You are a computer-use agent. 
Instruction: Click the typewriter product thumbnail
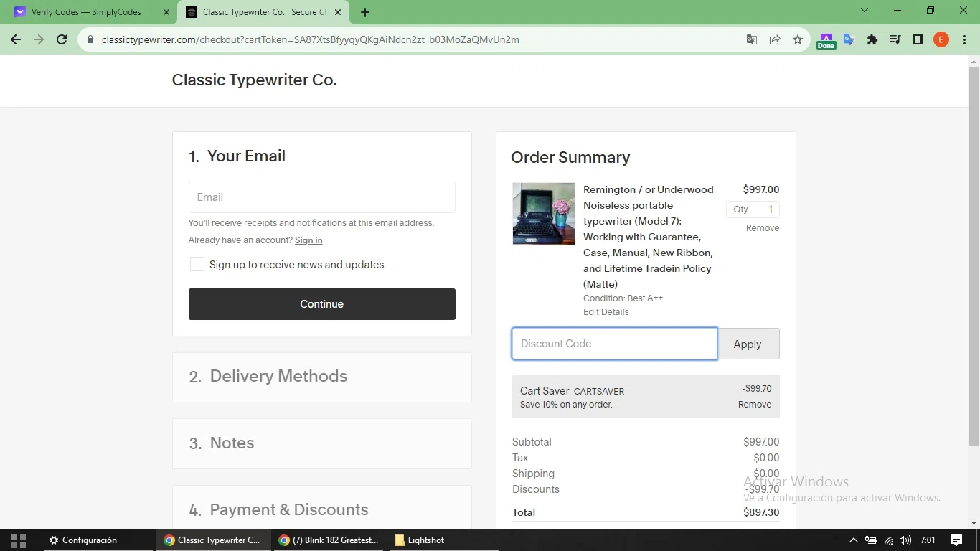click(x=543, y=214)
